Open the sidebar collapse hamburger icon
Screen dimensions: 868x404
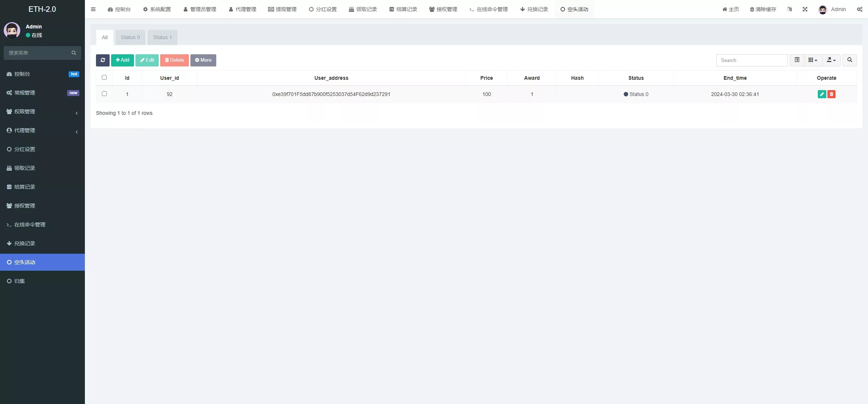[93, 9]
